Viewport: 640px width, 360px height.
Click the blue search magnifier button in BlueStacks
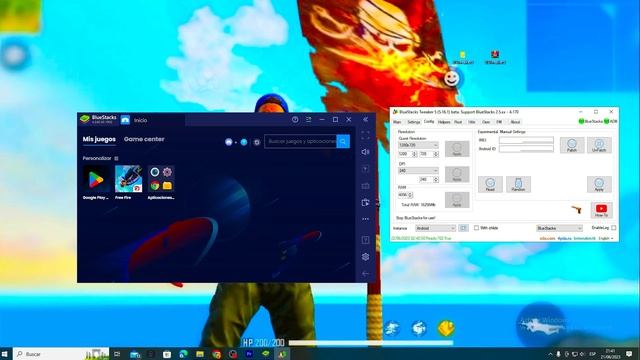point(343,141)
